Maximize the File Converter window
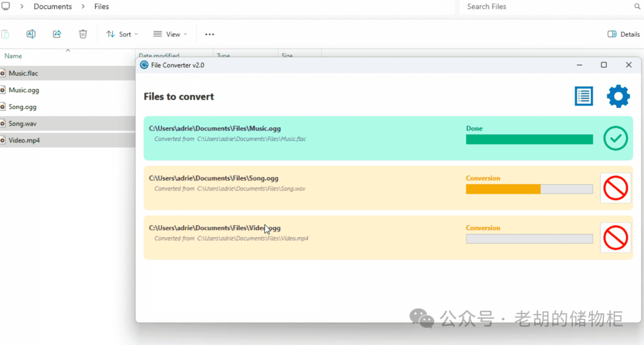This screenshot has width=644, height=345. tap(603, 65)
